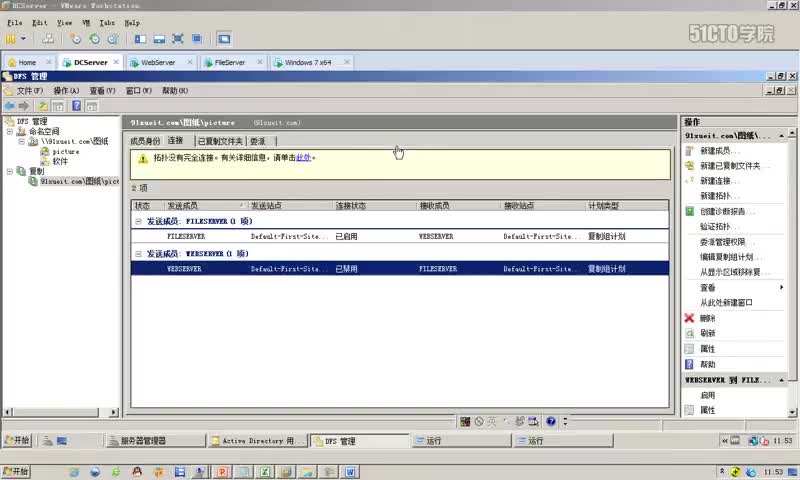
Task: Go back using the blue left arrow in DFS toolbar
Action: tap(9, 106)
